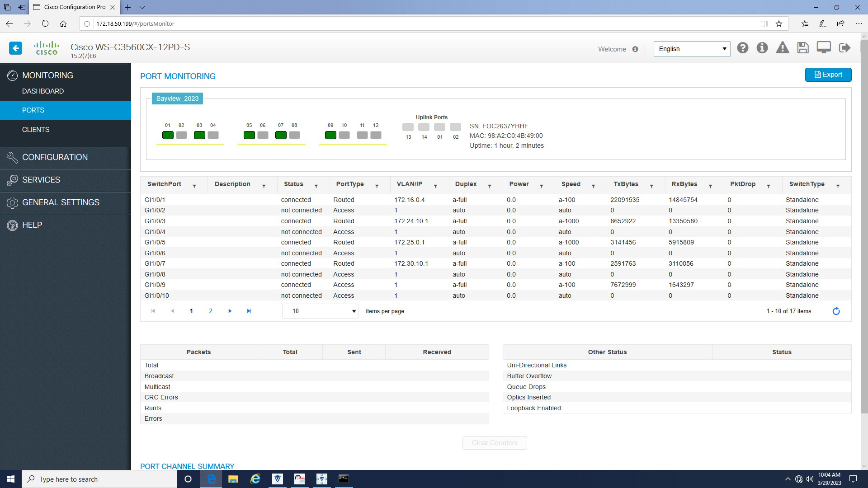Select row Gi1/0/10
The width and height of the screenshot is (868, 488).
(495, 296)
